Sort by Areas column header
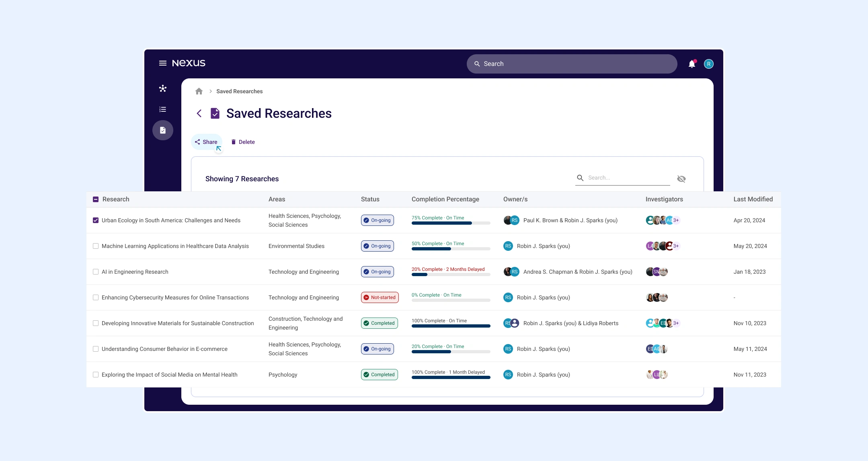The image size is (868, 461). [x=277, y=199]
